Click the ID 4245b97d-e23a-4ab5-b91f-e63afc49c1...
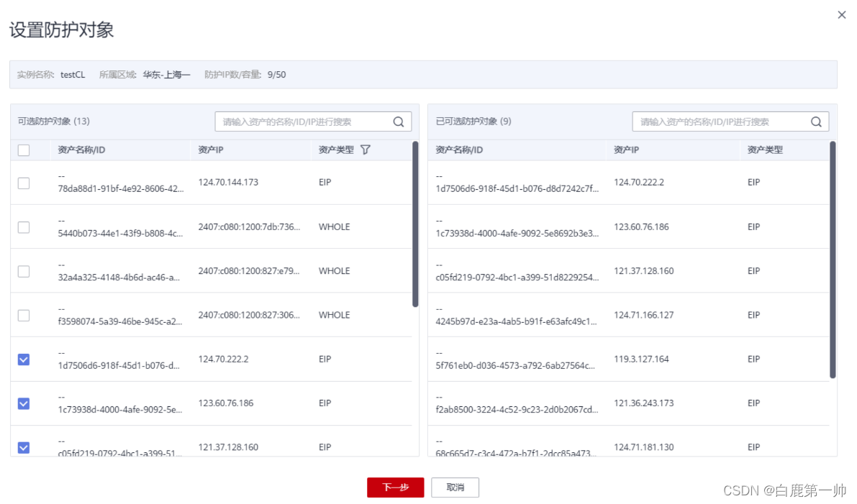The height and width of the screenshot is (504, 857). pyautogui.click(x=516, y=321)
